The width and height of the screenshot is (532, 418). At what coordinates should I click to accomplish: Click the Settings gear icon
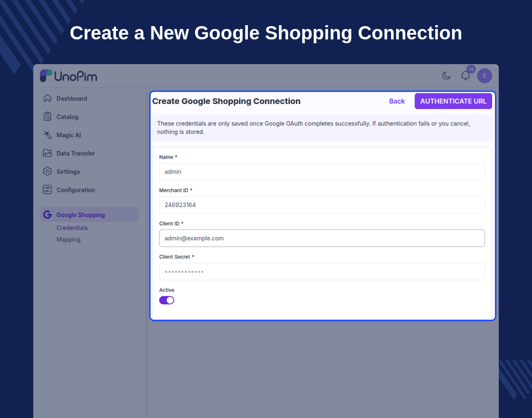[x=47, y=171]
